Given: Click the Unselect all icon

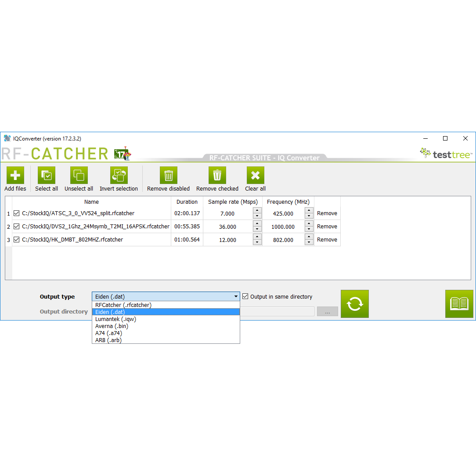Looking at the screenshot, I should click(79, 176).
